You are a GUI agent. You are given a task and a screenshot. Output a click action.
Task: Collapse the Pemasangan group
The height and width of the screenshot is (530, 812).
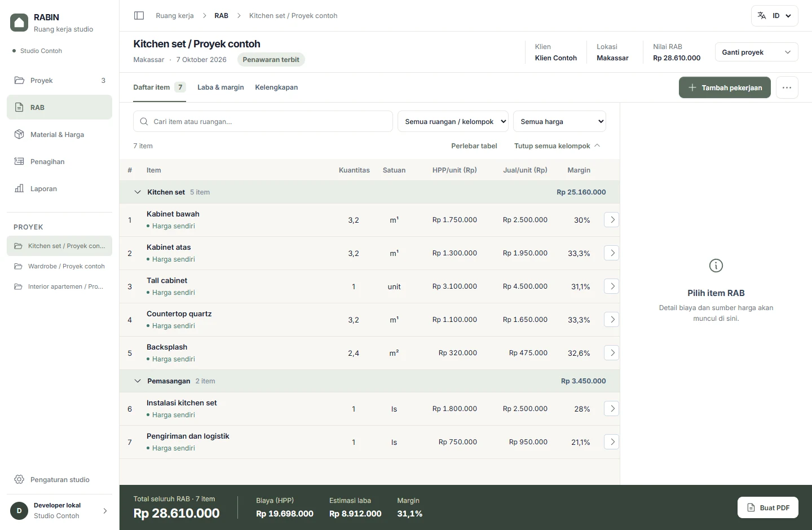(x=138, y=381)
